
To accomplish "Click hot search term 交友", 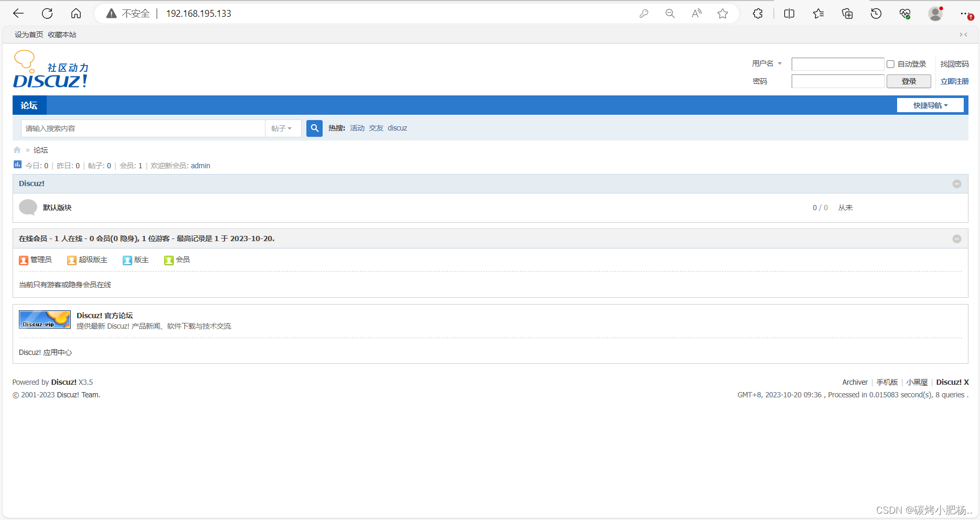I will pos(376,128).
